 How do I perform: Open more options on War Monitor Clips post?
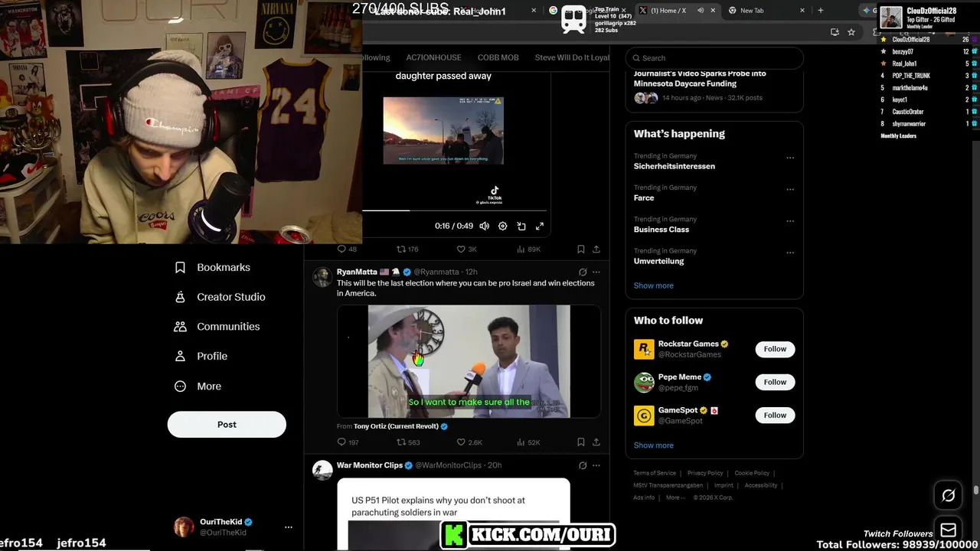(596, 465)
